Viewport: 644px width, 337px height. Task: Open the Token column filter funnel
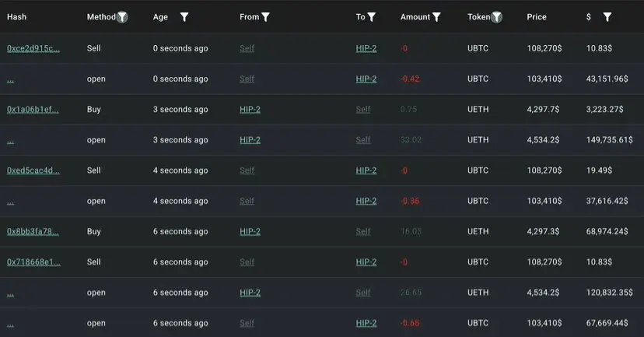pyautogui.click(x=497, y=17)
